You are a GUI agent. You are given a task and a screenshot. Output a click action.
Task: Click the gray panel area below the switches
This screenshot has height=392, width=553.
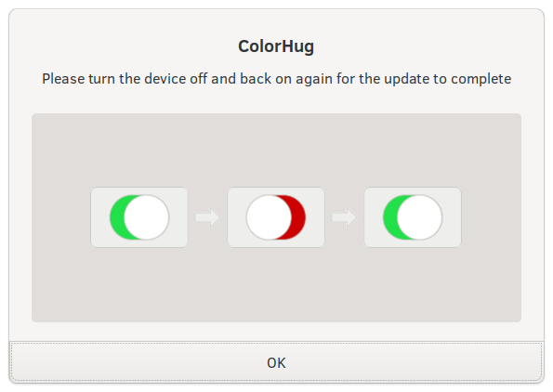coord(276,285)
